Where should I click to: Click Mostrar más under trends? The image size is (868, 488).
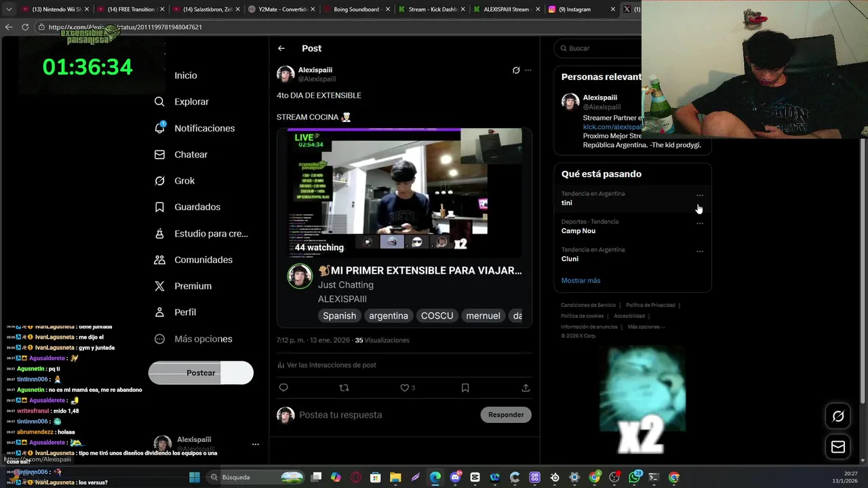coord(580,281)
